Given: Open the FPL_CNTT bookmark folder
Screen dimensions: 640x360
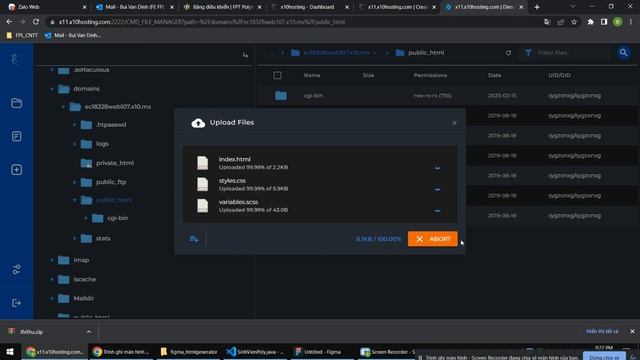Looking at the screenshot, I should [22, 36].
